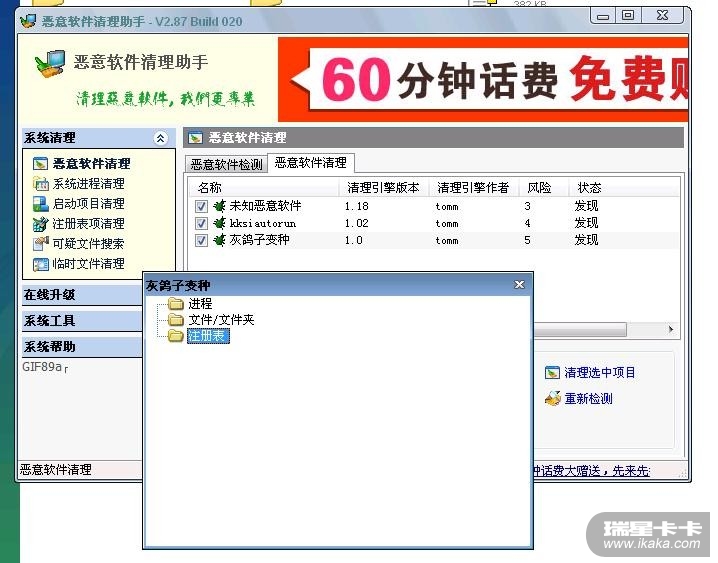The height and width of the screenshot is (563, 718).
Task: Click the 清理选中项目 link
Action: pos(599,373)
